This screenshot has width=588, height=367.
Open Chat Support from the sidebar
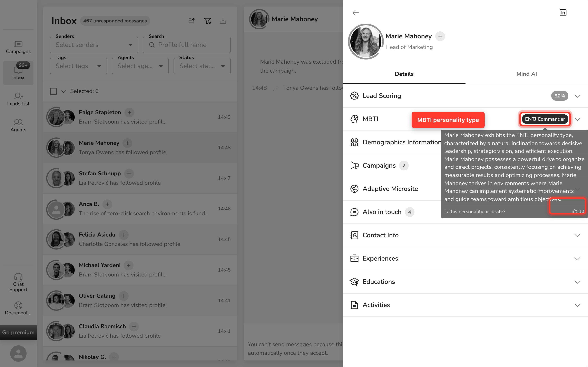point(18,283)
